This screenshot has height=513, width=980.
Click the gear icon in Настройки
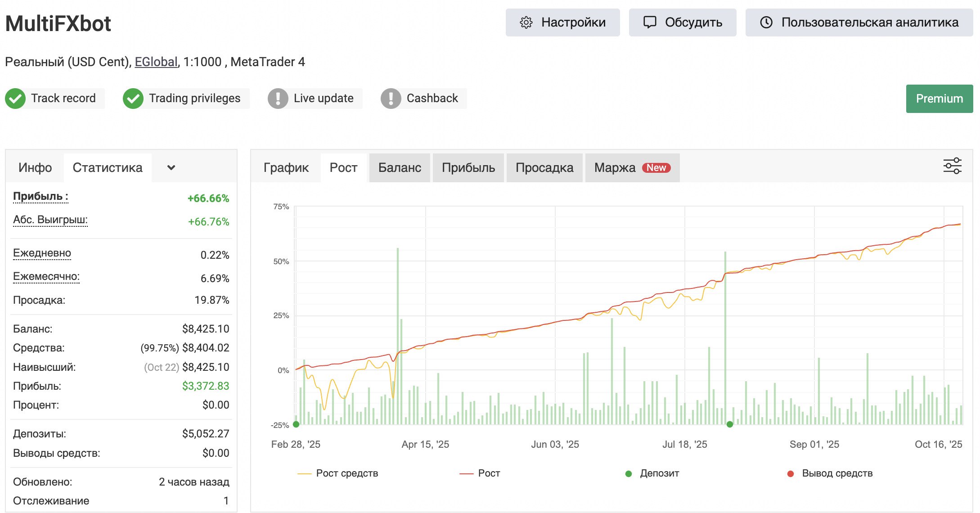(526, 22)
